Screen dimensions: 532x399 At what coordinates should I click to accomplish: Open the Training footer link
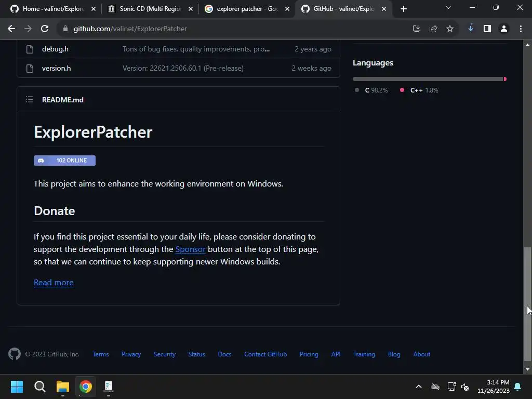coord(364,354)
